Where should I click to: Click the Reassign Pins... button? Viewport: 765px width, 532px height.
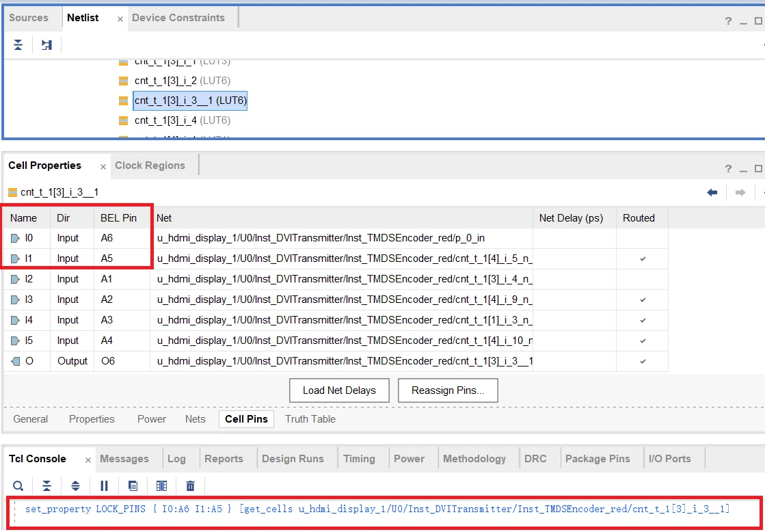pos(448,390)
